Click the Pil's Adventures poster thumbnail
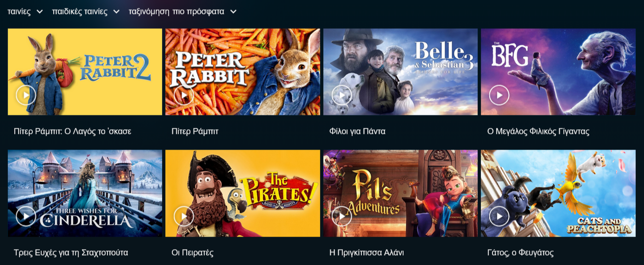Screen dimensions: 644x265 tap(400, 193)
